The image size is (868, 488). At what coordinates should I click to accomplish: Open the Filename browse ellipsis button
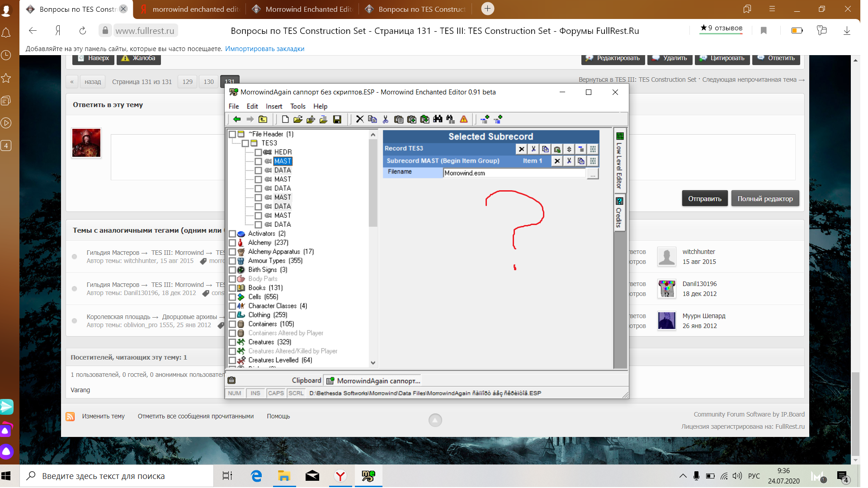pos(593,174)
